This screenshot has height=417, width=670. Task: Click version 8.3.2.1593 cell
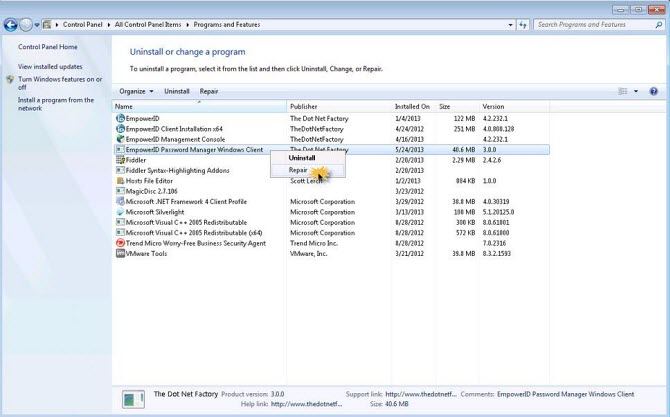click(497, 253)
